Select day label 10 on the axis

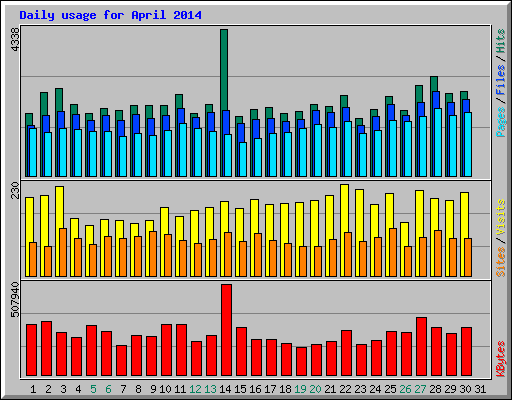tap(165, 389)
